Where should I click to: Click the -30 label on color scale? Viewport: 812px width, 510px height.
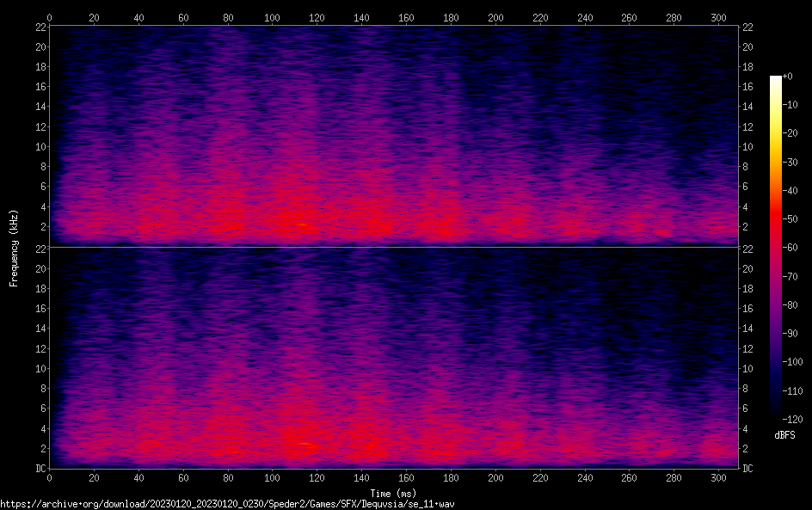tap(791, 162)
